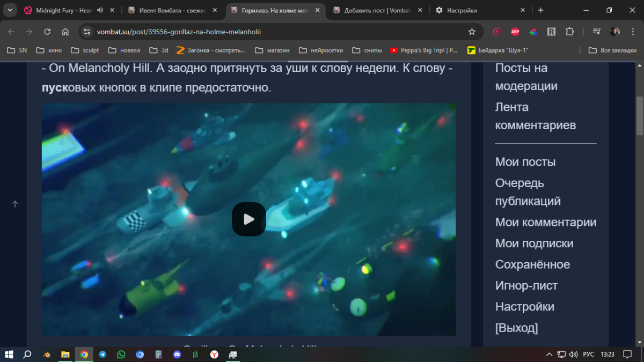This screenshot has width=644, height=362.
Task: Open Игнор-лист in sidebar
Action: point(526,286)
